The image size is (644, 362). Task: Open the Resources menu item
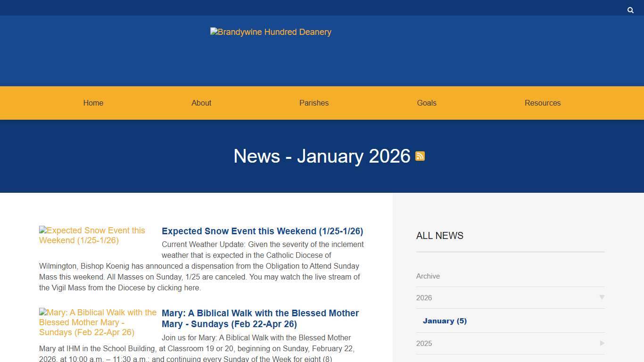[543, 103]
